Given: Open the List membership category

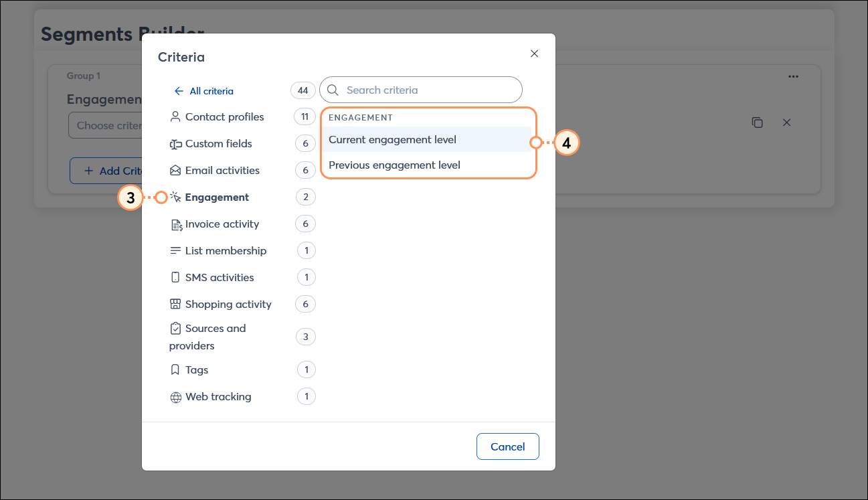Looking at the screenshot, I should pyautogui.click(x=226, y=251).
